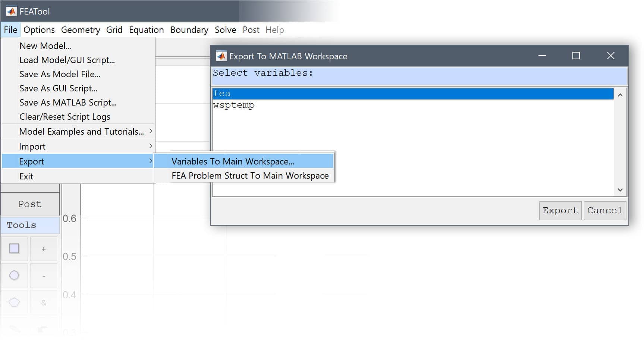Viewport: 644px width, 342px height.
Task: Minimize the Export To MATLAB Workspace dialog
Action: pyautogui.click(x=542, y=56)
